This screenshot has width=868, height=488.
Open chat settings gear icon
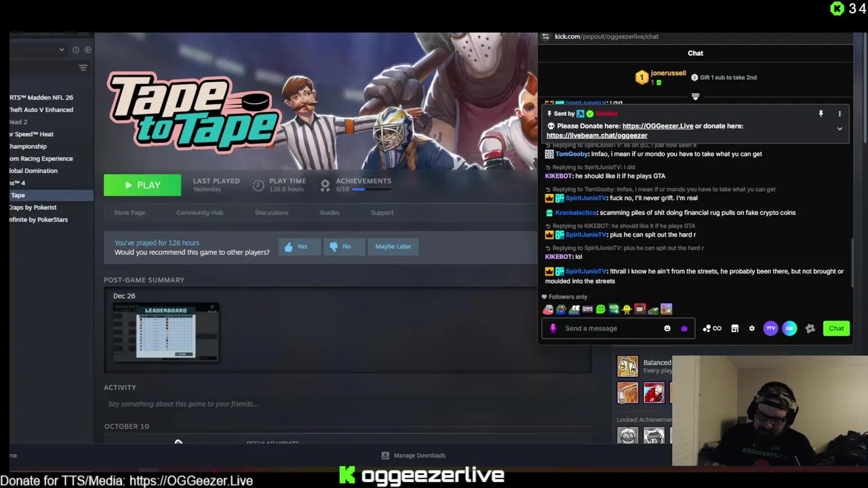point(751,329)
